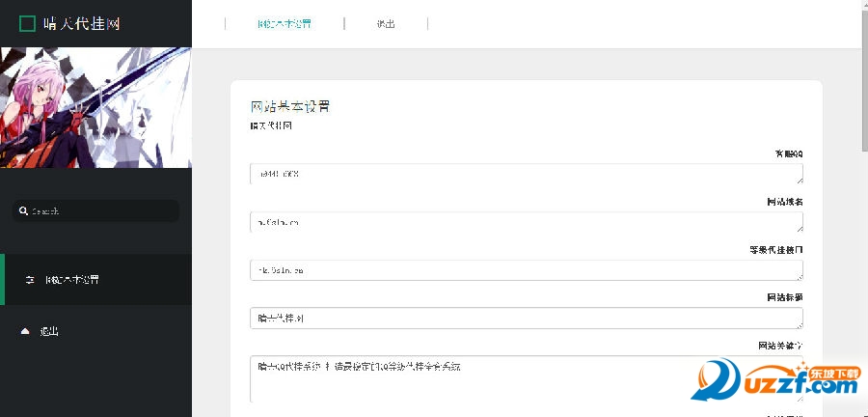Click into the 网站标题 text field
Screen dimensions: 868x417
click(x=527, y=319)
